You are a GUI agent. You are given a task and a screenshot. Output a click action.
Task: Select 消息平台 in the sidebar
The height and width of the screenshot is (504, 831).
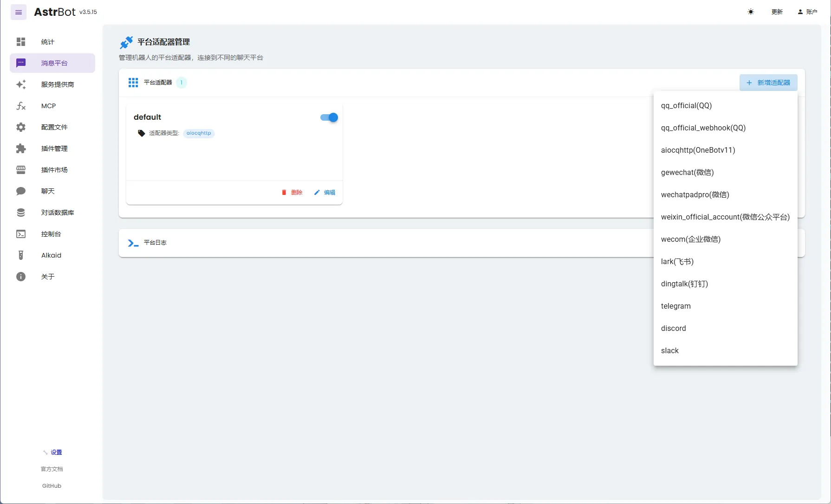click(52, 63)
